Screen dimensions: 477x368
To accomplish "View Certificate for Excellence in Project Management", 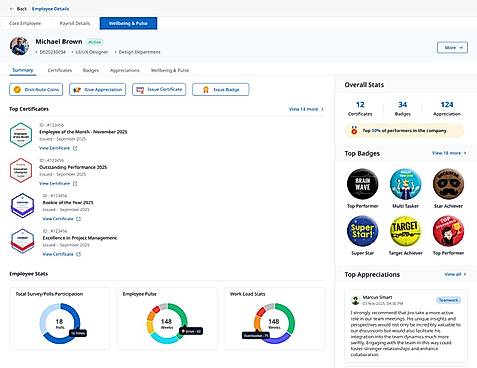I will pyautogui.click(x=62, y=254).
